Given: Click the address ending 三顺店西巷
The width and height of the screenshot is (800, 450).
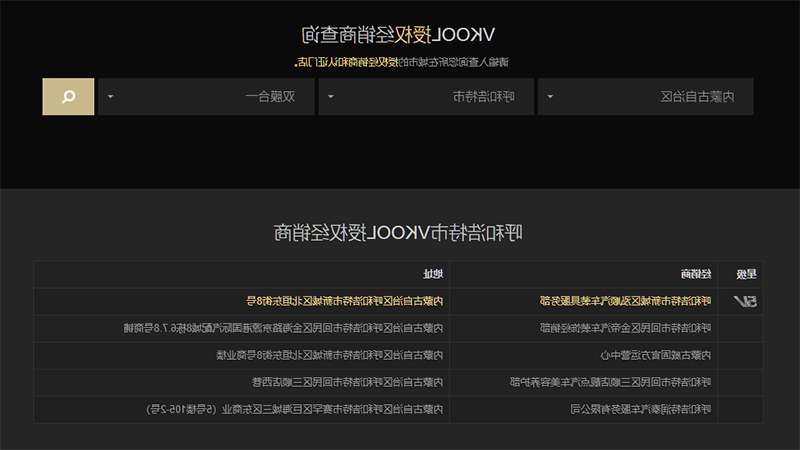Looking at the screenshot, I should click(x=347, y=382).
